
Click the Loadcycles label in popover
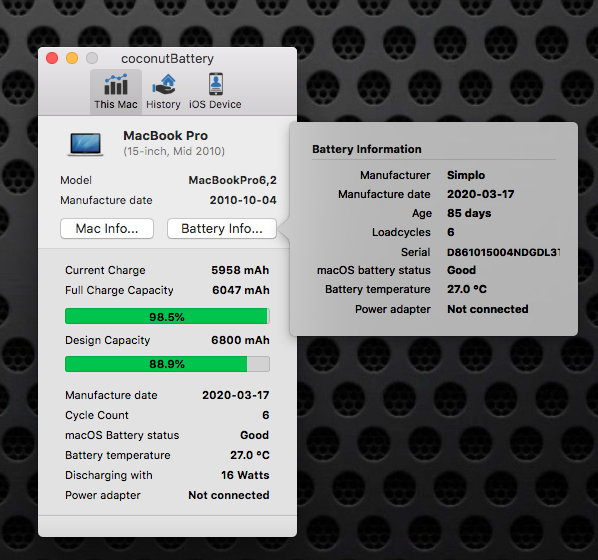click(x=401, y=232)
